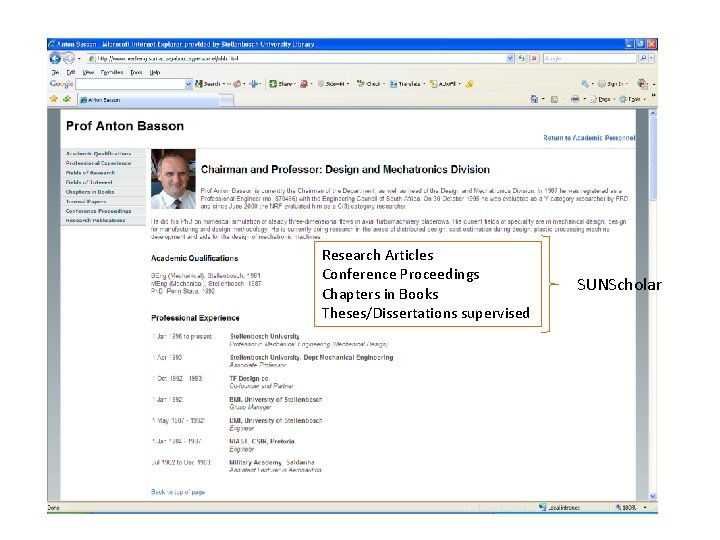The image size is (720, 540).
Task: Click the Local intranet zone indicator
Action: click(559, 507)
